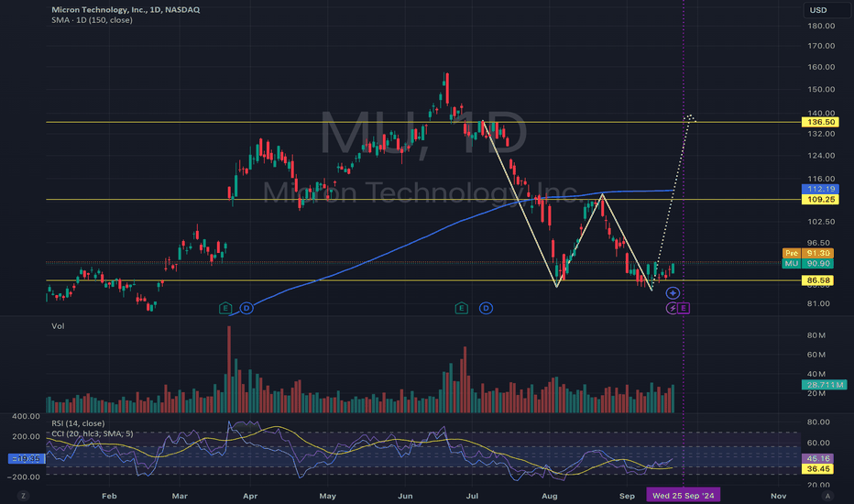Select the RSI (14, close) legend

[78, 423]
